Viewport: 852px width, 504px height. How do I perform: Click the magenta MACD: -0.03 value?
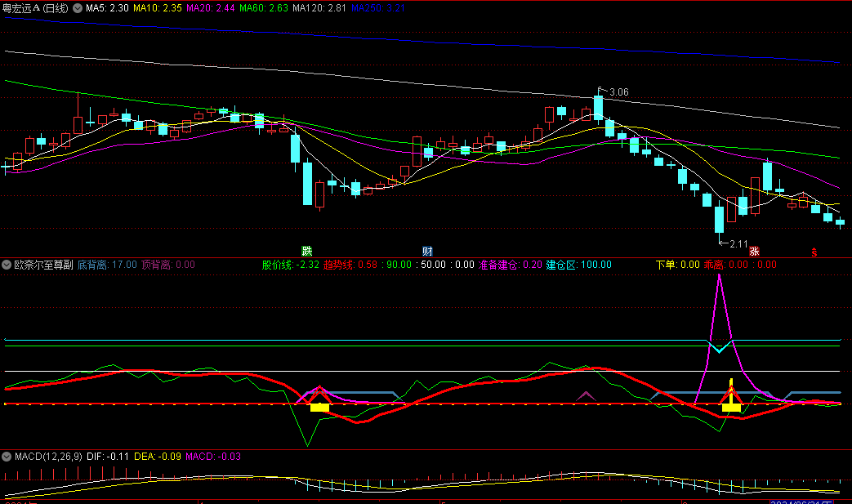213,457
